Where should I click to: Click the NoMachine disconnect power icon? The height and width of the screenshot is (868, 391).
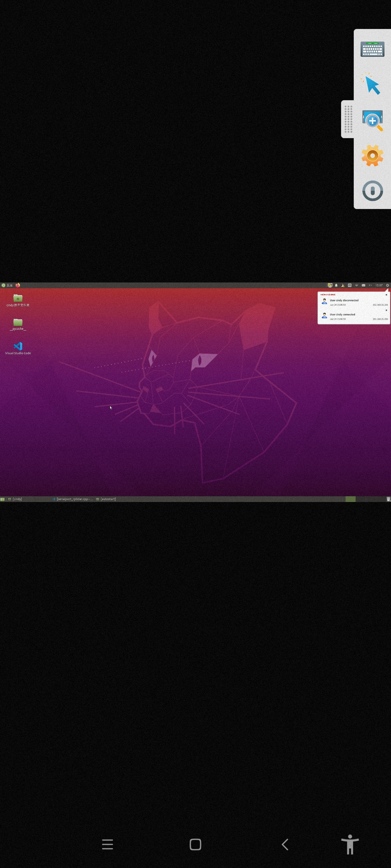[x=373, y=191]
